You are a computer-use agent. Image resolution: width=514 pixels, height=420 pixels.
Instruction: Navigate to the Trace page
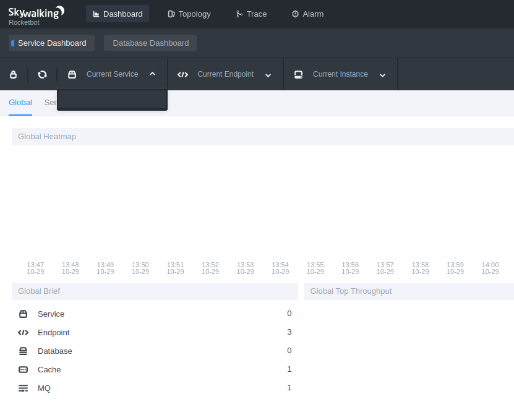pyautogui.click(x=251, y=14)
